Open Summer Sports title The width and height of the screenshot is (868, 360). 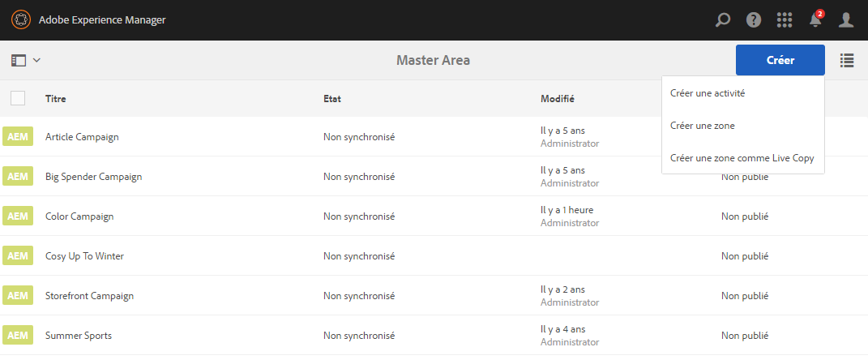[79, 336]
